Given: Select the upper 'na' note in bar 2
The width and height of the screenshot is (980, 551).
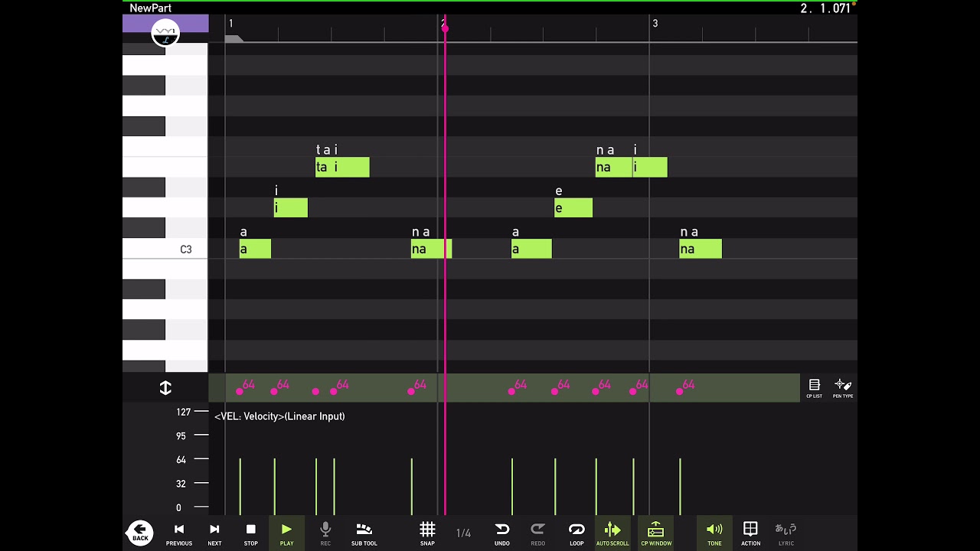Looking at the screenshot, I should click(x=614, y=167).
